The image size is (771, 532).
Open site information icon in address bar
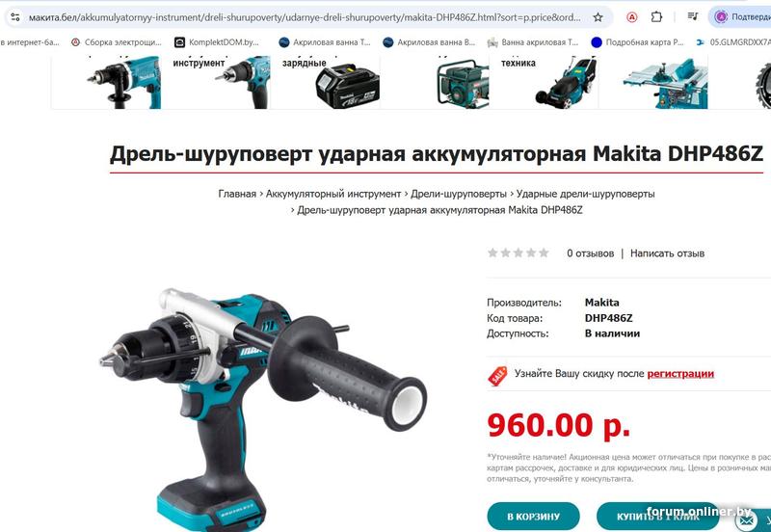click(x=15, y=17)
